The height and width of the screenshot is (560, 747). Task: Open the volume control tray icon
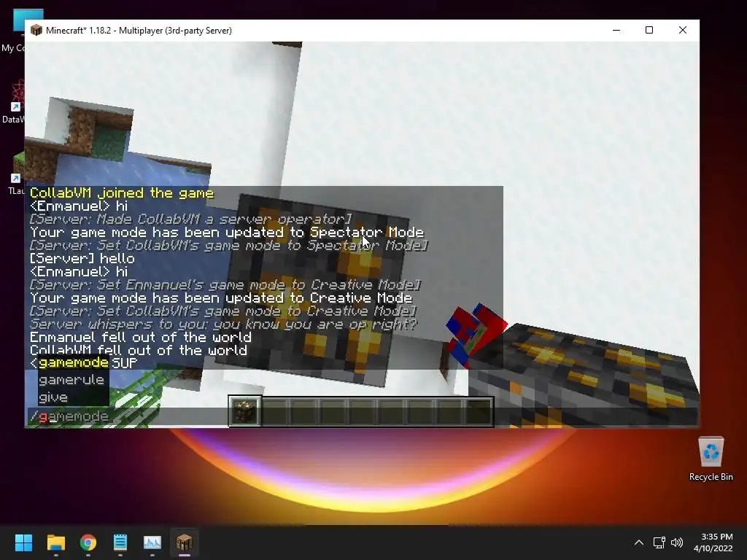point(676,542)
